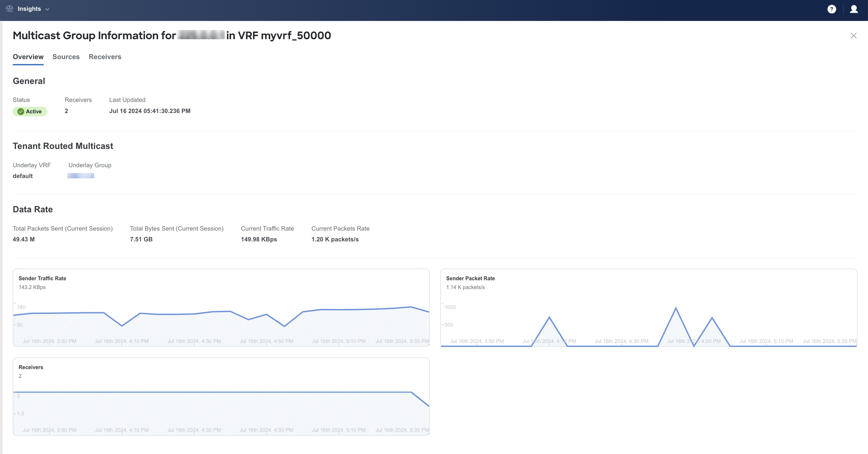
Task: Click the blurred Underlay Group value
Action: coord(81,176)
